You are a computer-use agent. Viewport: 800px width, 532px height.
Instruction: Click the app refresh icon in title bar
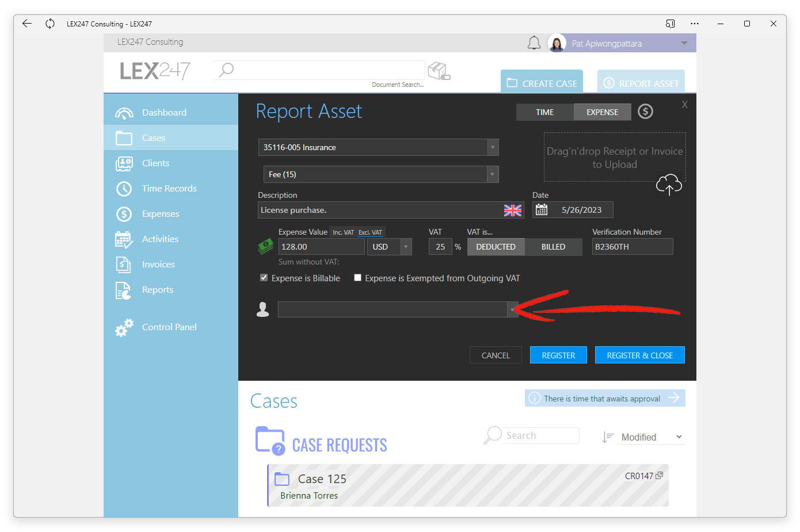click(x=50, y=24)
